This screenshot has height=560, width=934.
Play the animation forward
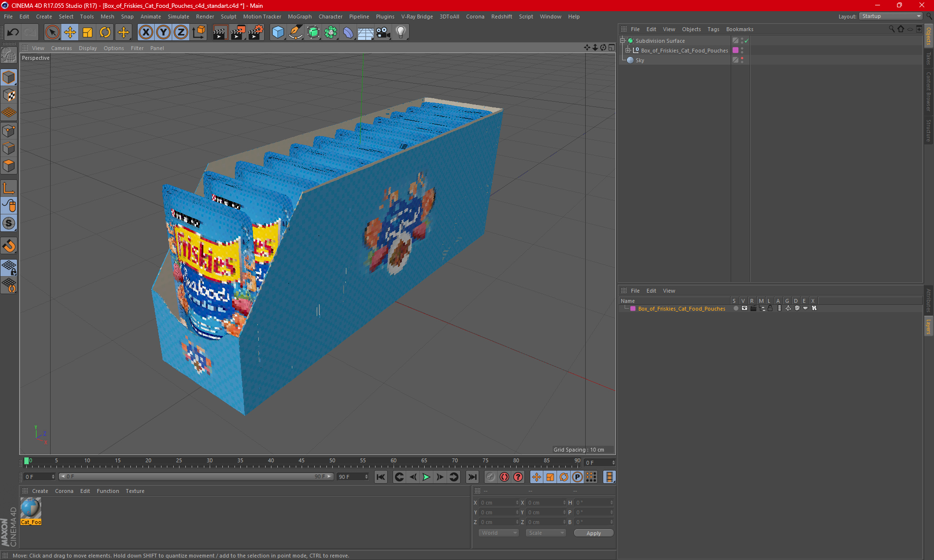tap(426, 477)
